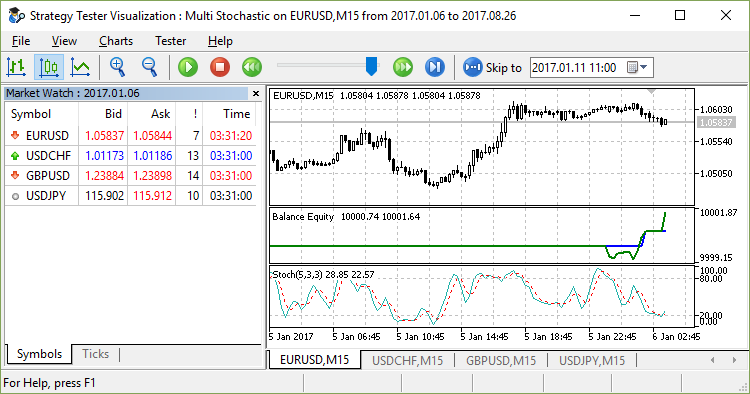Click GBPUSD bid 1.23884
750x394 pixels.
(104, 176)
